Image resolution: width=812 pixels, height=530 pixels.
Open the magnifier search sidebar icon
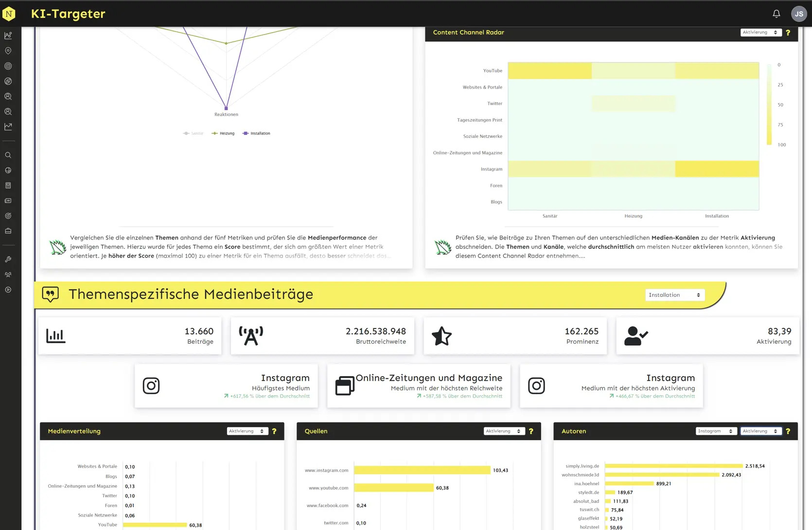[8, 155]
